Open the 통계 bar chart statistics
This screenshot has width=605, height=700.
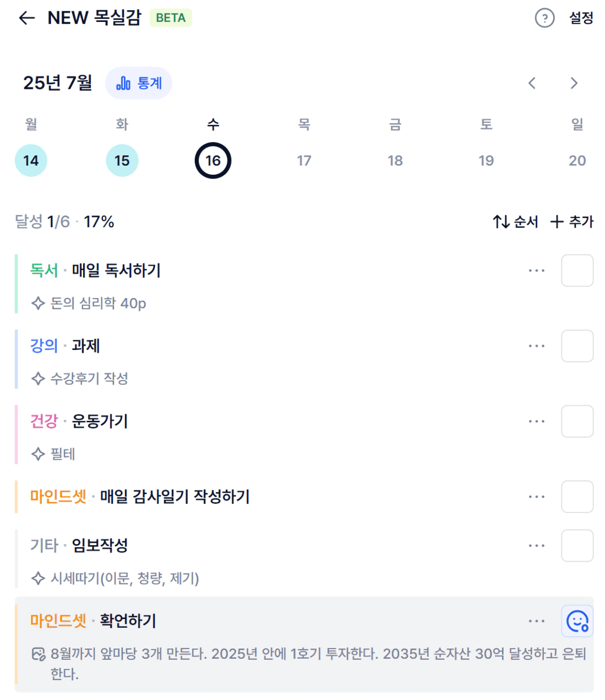(x=138, y=83)
